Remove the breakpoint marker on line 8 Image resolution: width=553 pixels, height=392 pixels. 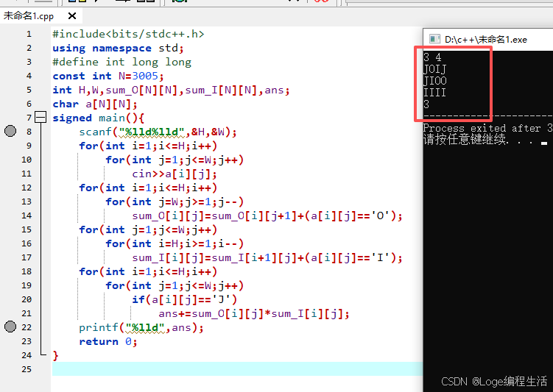(x=10, y=131)
